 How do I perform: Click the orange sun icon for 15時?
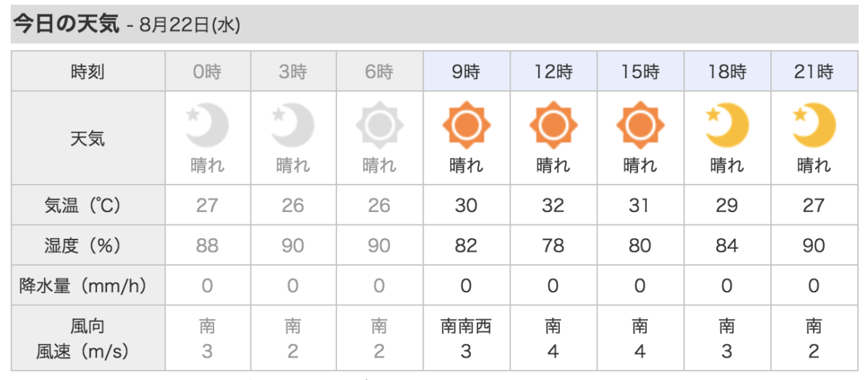pos(640,126)
